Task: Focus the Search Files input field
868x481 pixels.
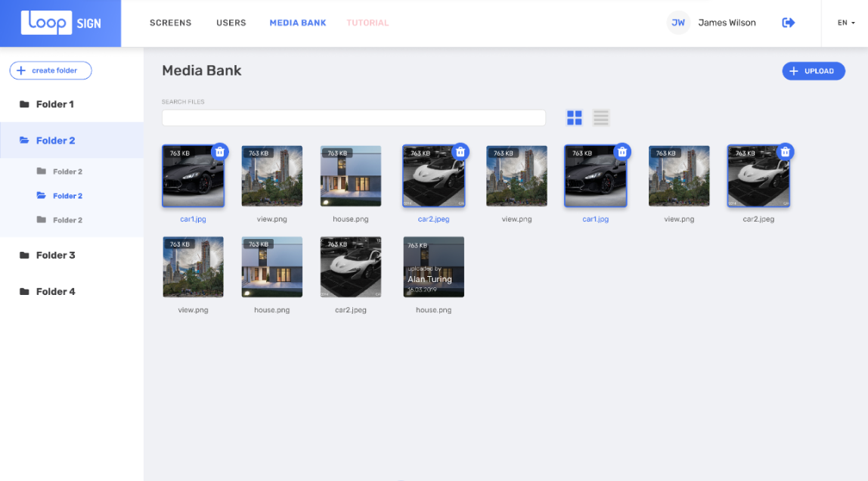Action: coord(353,118)
